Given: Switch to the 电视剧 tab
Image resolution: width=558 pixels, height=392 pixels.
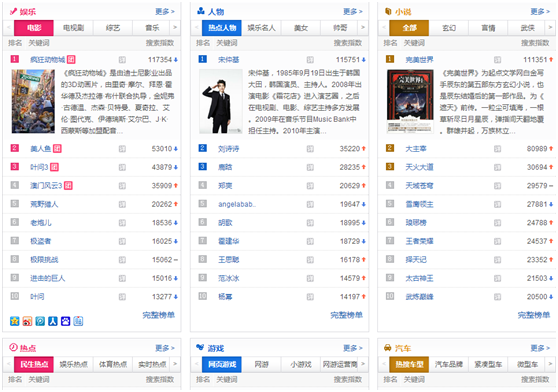Looking at the screenshot, I should [73, 28].
